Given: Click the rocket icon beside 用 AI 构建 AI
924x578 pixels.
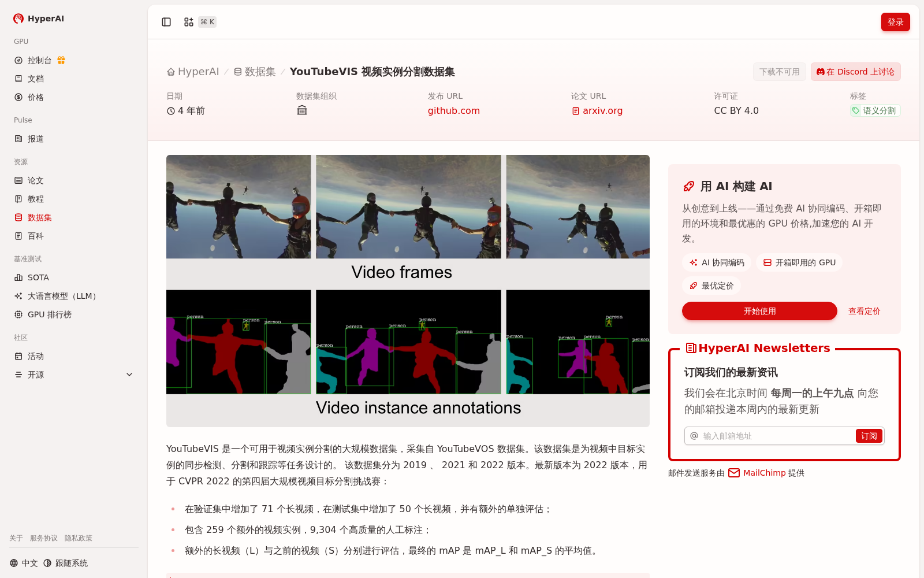Looking at the screenshot, I should (x=688, y=186).
